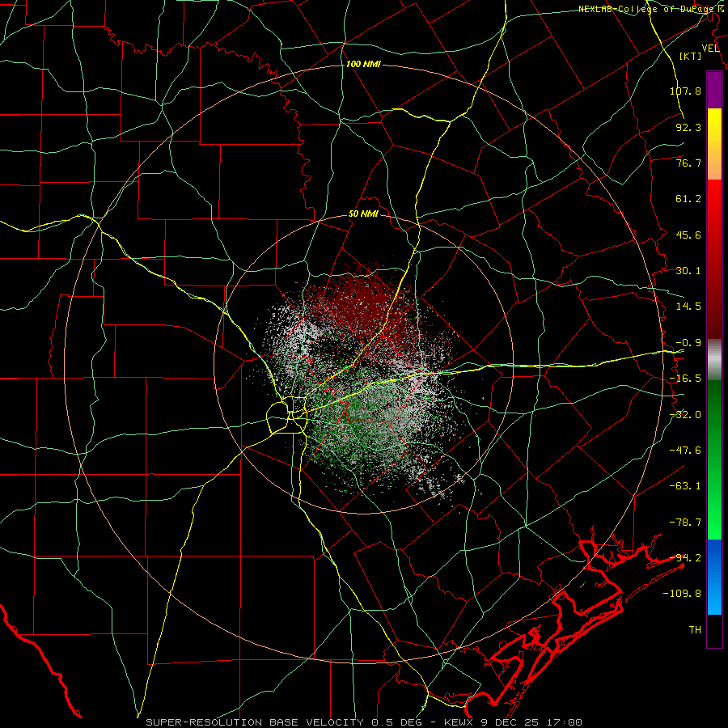This screenshot has width=728, height=728.
Task: Click the VEL legend title
Action: (711, 49)
